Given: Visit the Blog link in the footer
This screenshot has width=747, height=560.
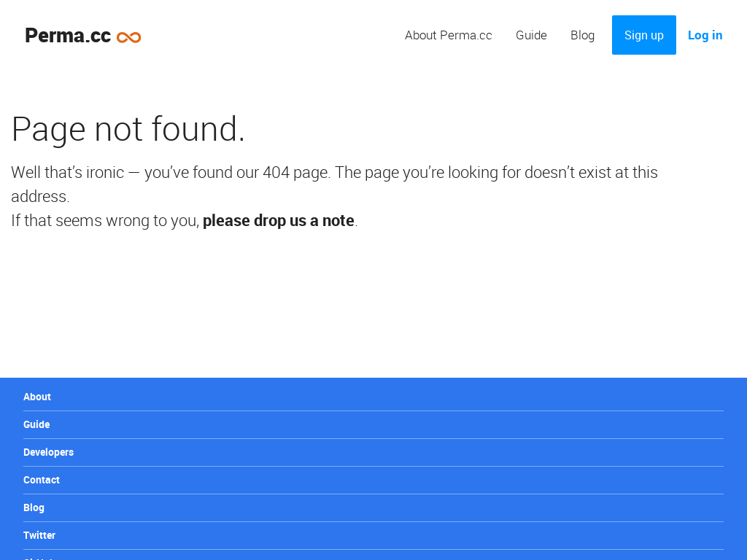Looking at the screenshot, I should click(34, 507).
